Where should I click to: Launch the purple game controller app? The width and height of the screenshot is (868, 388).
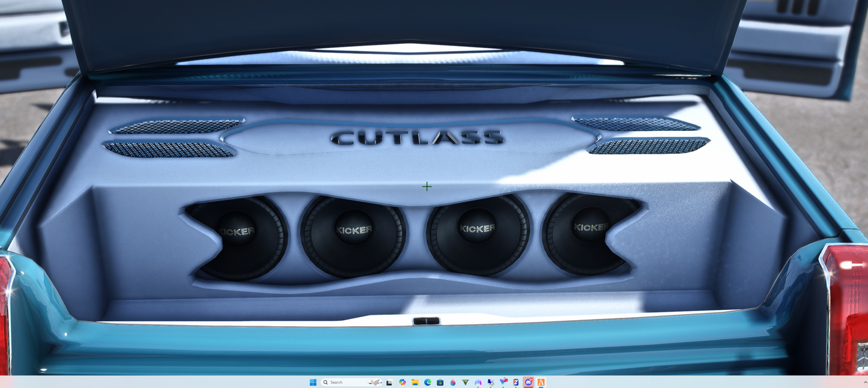pos(478,382)
